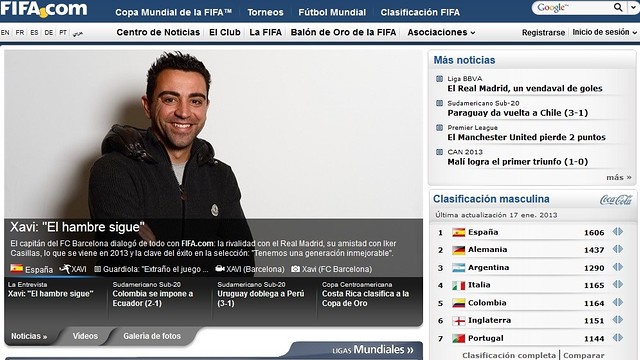
Task: Click the España flag in rankings
Action: 459,232
